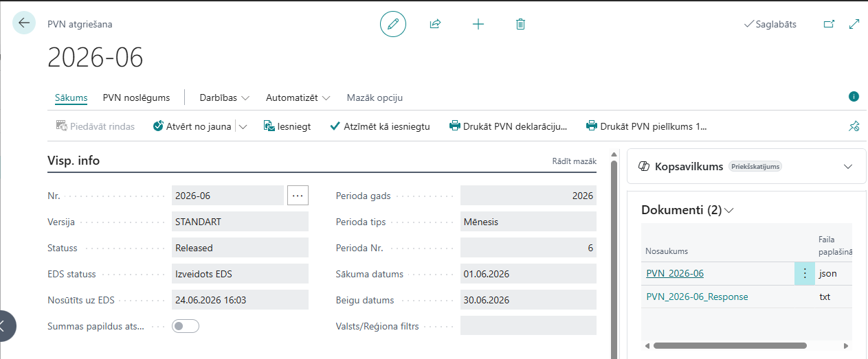Click the PVN atgriešana breadcrumb text
Screen dimensions: 868x359
[80, 24]
